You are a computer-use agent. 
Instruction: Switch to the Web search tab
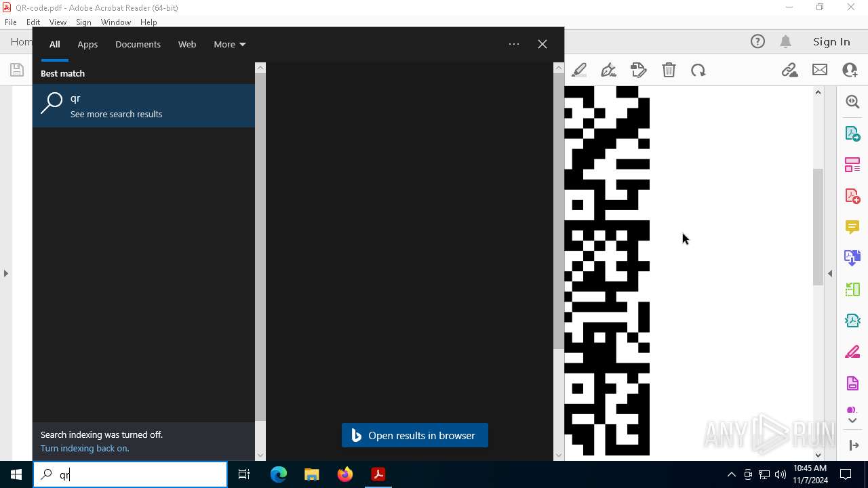click(x=187, y=44)
